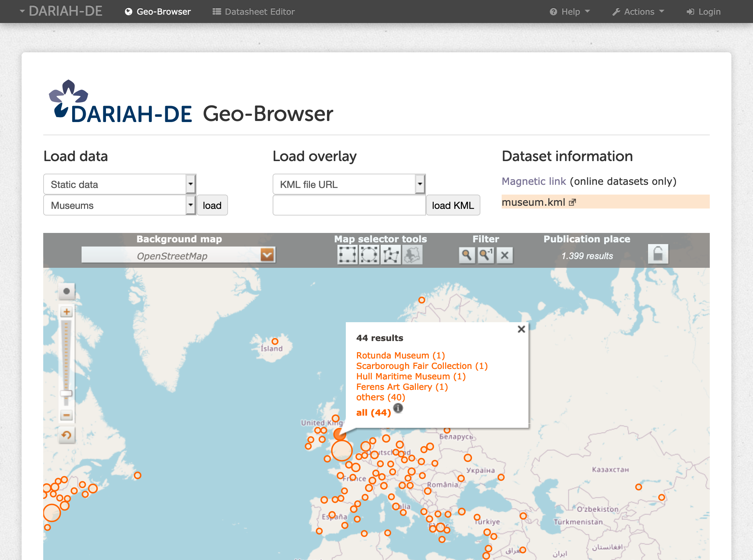Select all (44) in results popup

pyautogui.click(x=374, y=413)
